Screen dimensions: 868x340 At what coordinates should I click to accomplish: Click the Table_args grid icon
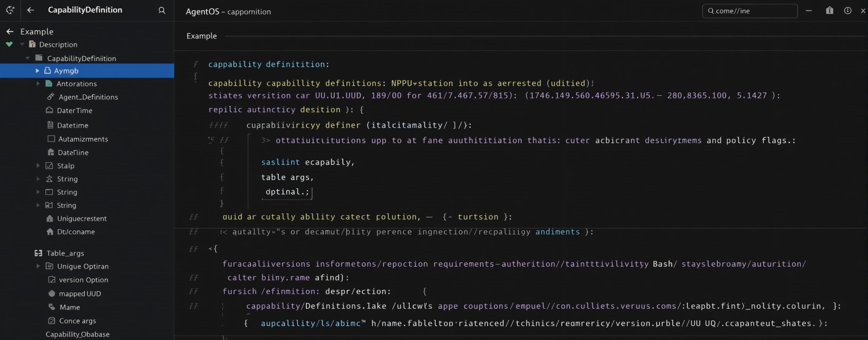pyautogui.click(x=38, y=253)
